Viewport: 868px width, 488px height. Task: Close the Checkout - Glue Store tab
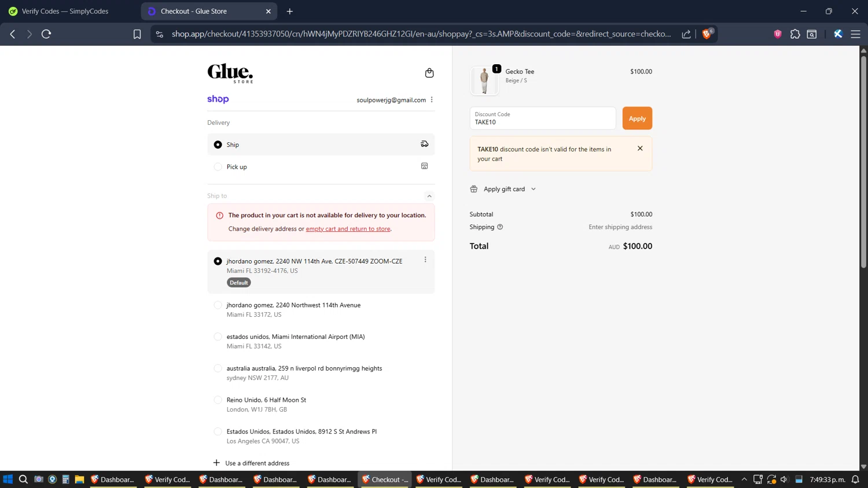tap(269, 11)
